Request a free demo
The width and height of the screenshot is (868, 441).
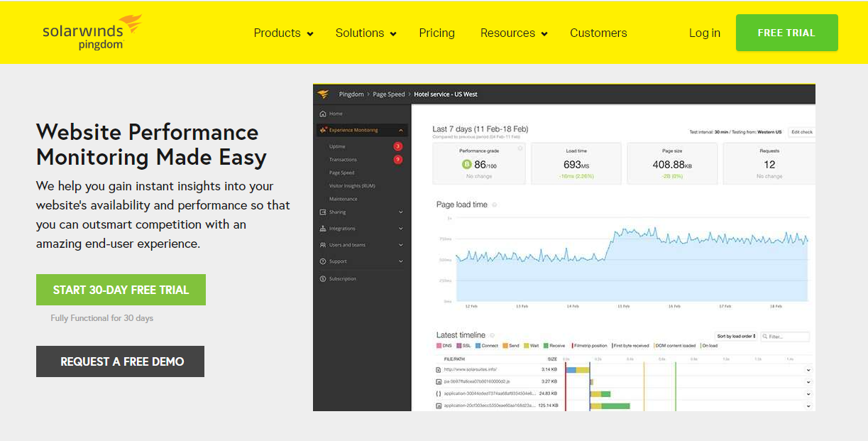coord(120,361)
